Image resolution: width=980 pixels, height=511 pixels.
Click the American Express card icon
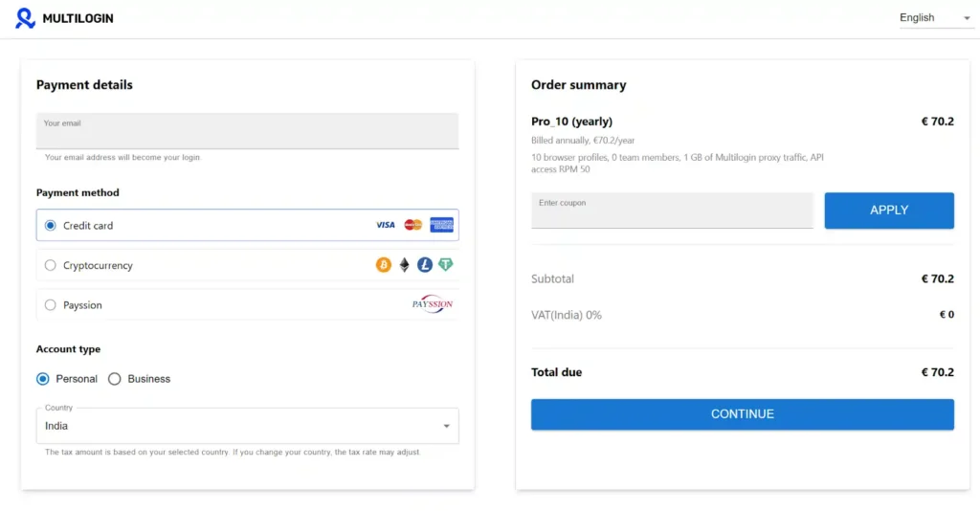pos(442,225)
